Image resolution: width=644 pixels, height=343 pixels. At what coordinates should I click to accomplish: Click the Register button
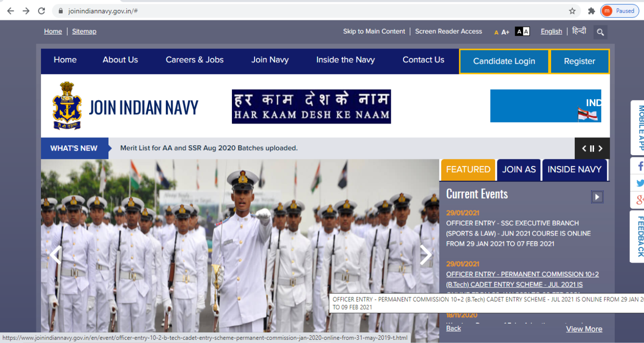579,61
